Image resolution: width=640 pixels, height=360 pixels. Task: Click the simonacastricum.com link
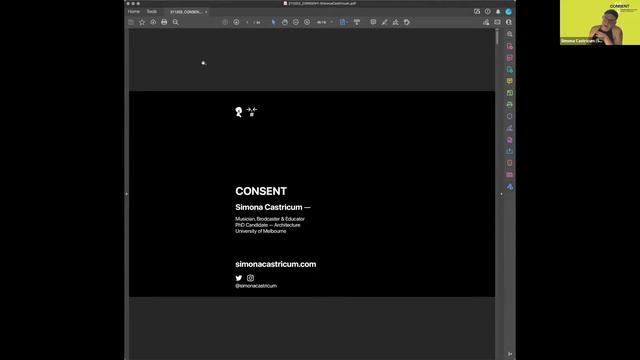[x=276, y=264]
